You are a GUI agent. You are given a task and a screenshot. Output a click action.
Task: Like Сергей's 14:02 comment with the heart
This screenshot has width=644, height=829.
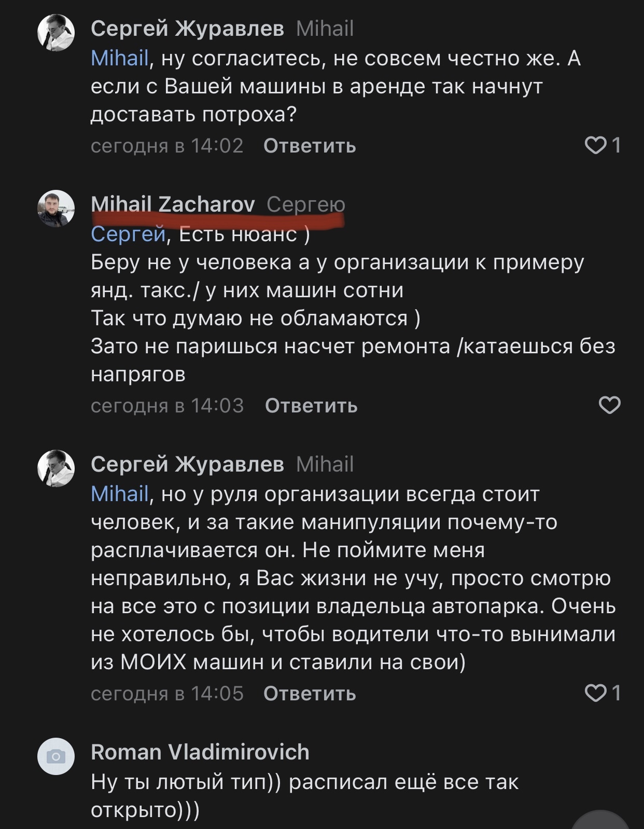(x=595, y=146)
